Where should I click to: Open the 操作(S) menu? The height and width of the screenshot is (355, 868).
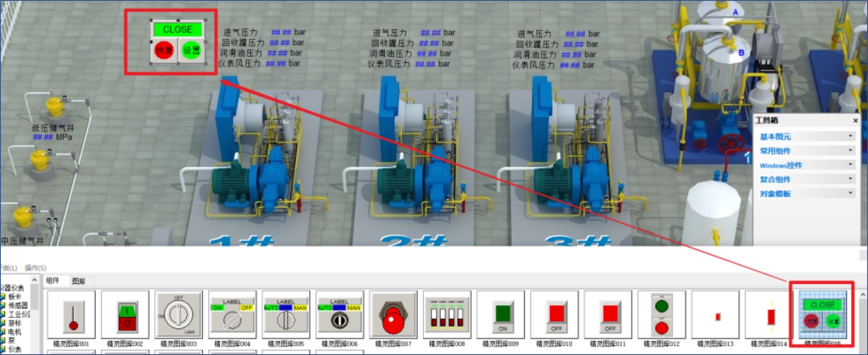click(35, 268)
